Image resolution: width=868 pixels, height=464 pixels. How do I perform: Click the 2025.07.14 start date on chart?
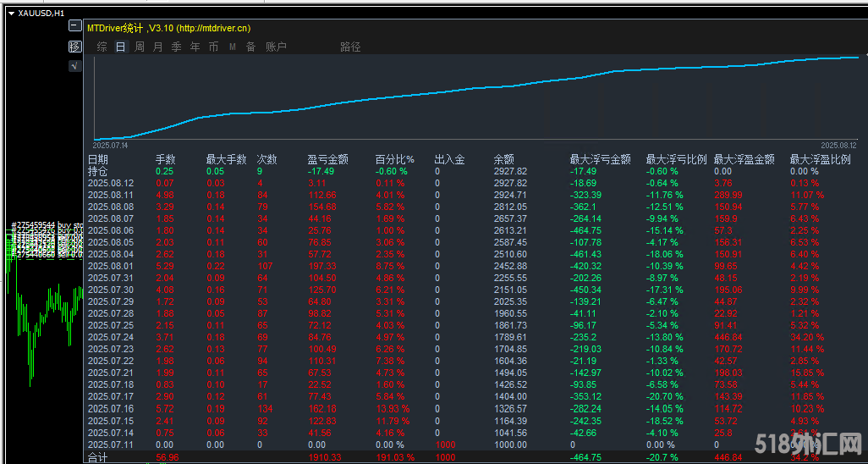coord(110,146)
